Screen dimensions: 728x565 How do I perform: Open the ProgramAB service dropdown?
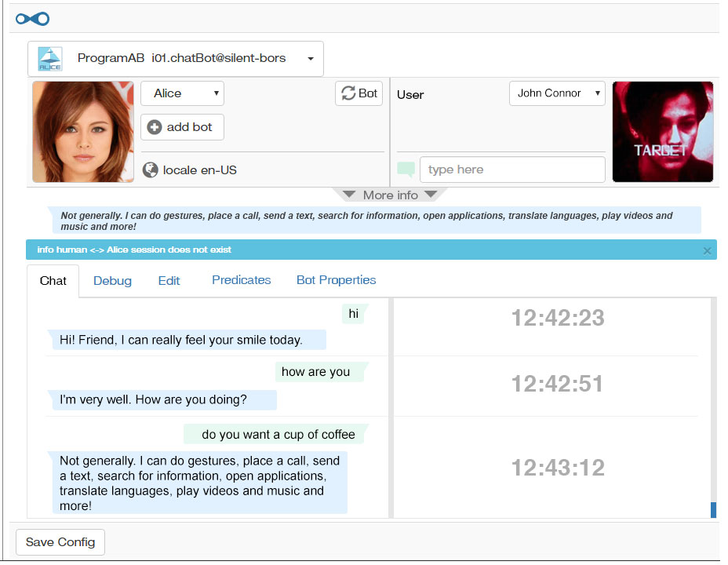[311, 59]
